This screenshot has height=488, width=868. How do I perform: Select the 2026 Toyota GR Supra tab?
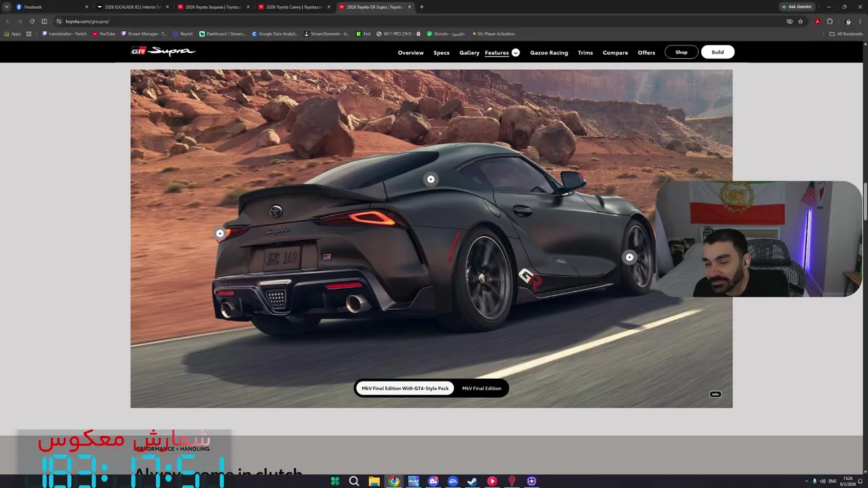375,7
